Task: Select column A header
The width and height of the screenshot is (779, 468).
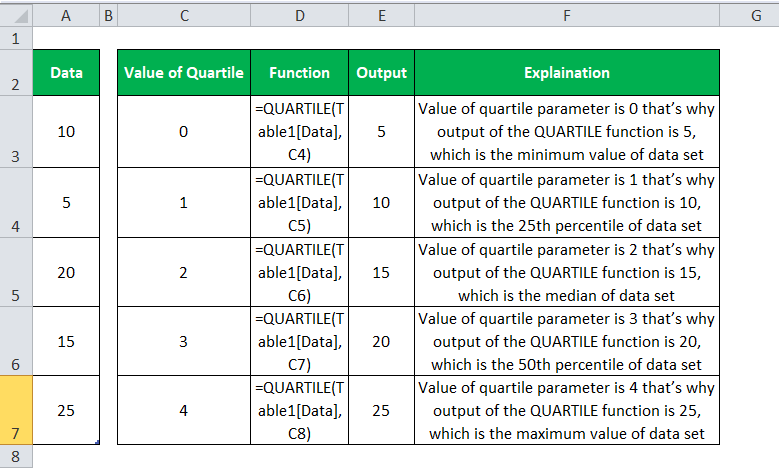Action: coord(66,15)
